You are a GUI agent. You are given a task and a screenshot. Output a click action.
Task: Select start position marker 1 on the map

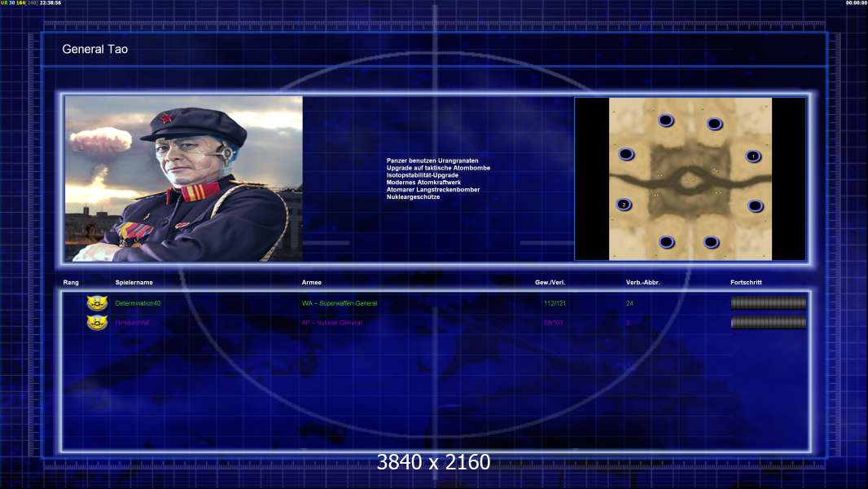coord(753,156)
